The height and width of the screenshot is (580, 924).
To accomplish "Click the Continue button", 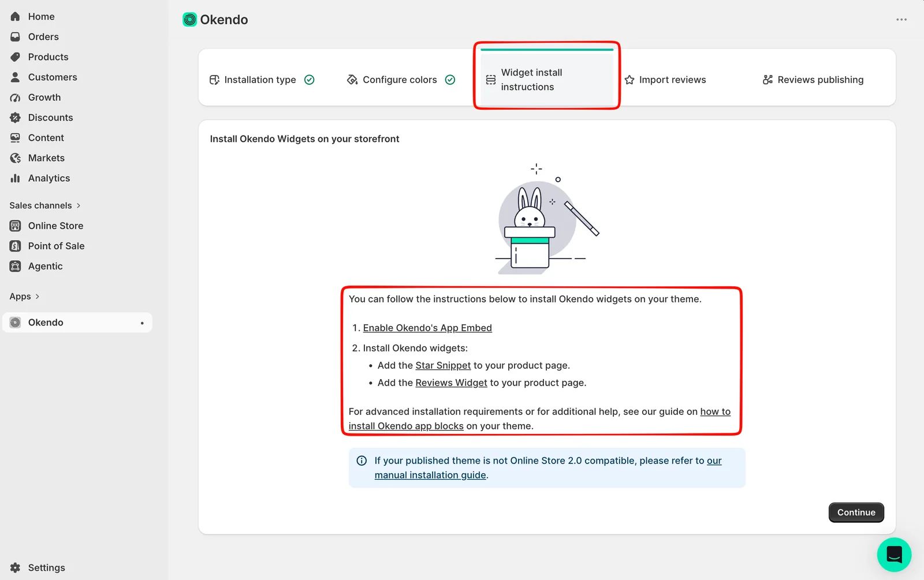I will (x=856, y=512).
